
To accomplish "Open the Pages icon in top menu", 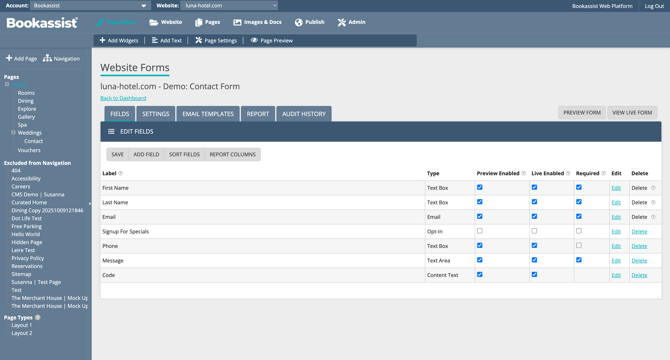I will click(x=199, y=22).
